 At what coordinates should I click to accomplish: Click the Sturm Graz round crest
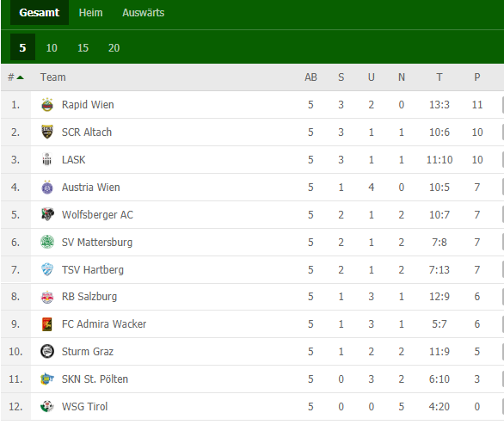click(x=47, y=351)
